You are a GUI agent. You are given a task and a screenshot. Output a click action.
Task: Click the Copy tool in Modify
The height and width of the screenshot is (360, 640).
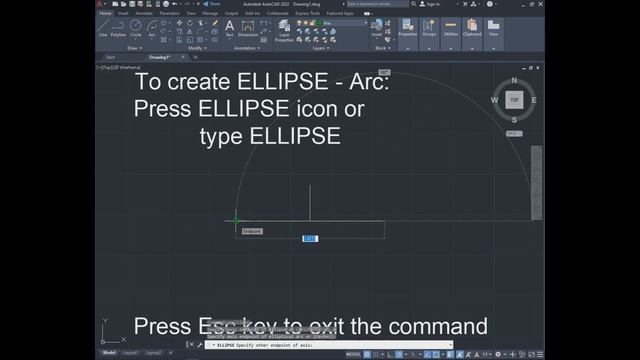tap(179, 31)
